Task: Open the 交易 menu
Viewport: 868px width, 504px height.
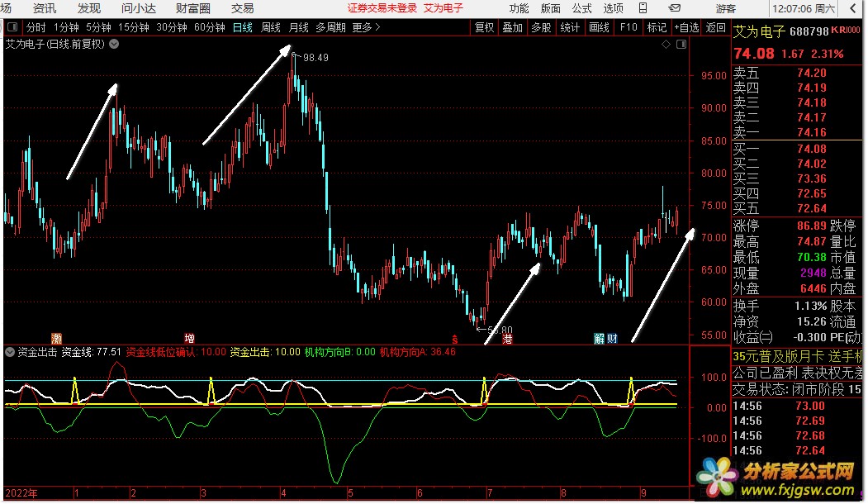Action: click(243, 8)
